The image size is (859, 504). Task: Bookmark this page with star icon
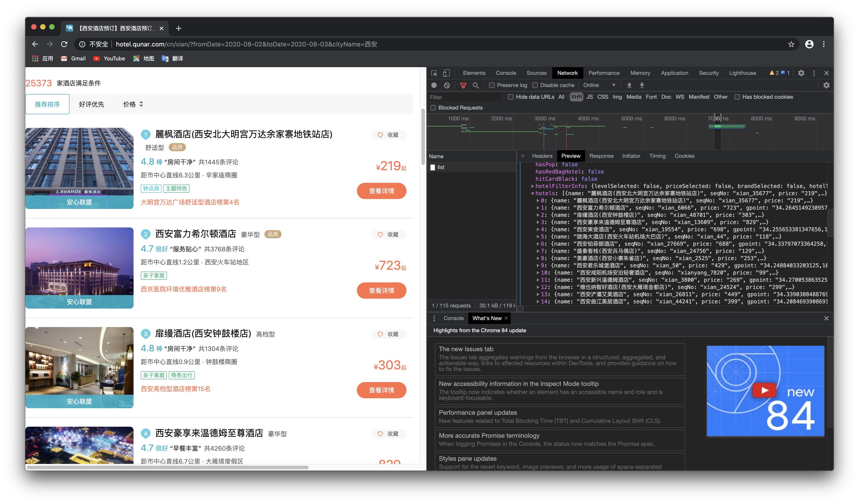pos(791,44)
